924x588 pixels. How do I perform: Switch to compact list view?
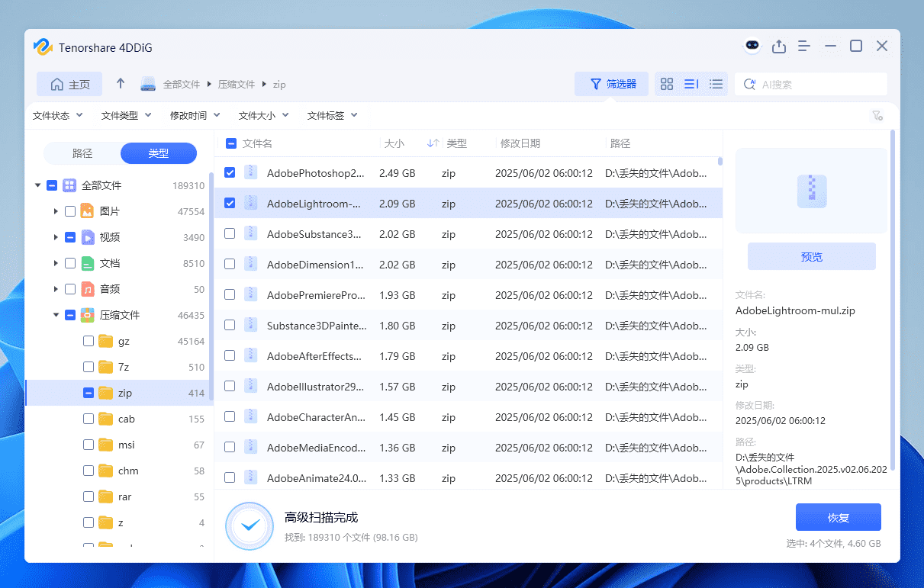tap(716, 84)
